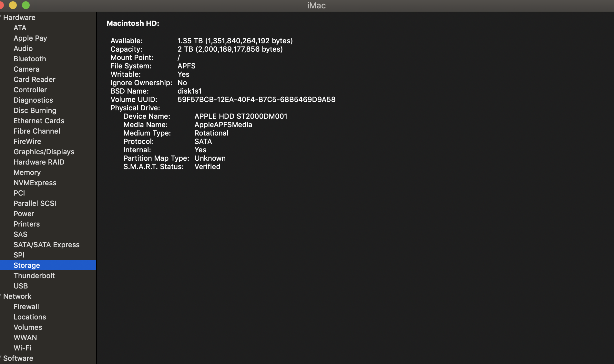Select Disc Burning entry
This screenshot has width=614, height=364.
coord(35,110)
